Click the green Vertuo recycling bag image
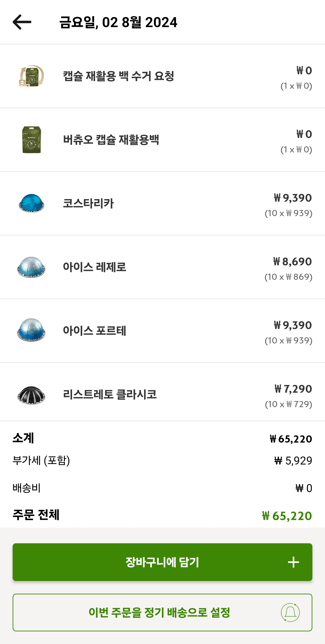Screen dimensions: 325x644 tap(31, 140)
